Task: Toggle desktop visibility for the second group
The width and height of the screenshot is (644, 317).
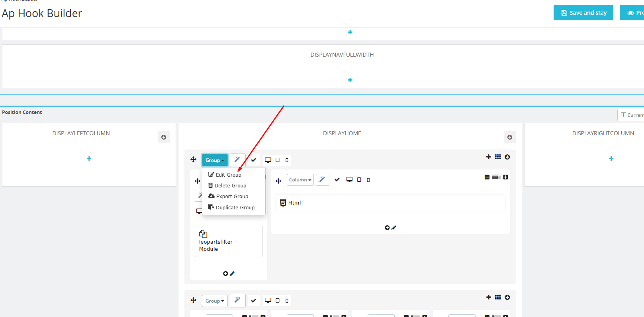Action: 268,301
